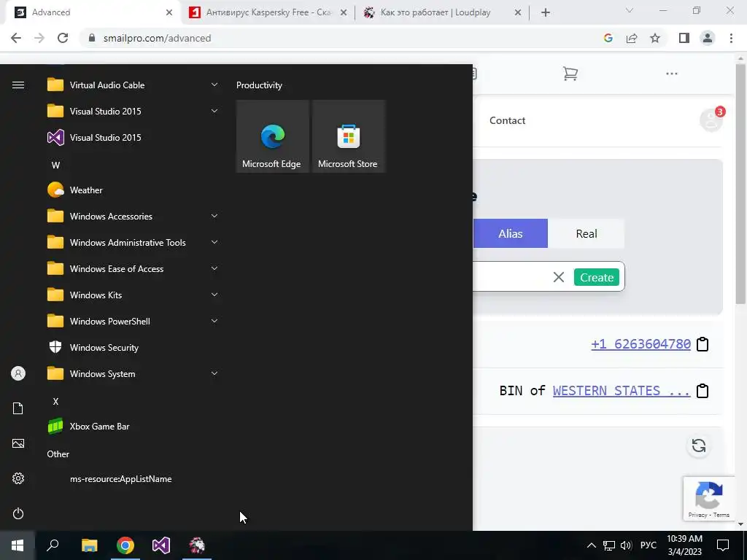The image size is (747, 560).
Task: Open profile avatar with notification badge
Action: click(x=711, y=120)
